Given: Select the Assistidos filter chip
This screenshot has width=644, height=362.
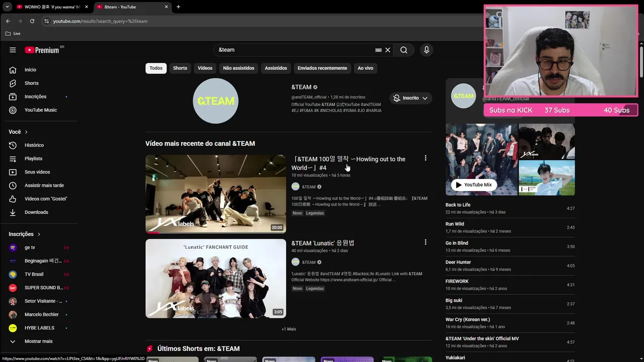Looking at the screenshot, I should (276, 68).
